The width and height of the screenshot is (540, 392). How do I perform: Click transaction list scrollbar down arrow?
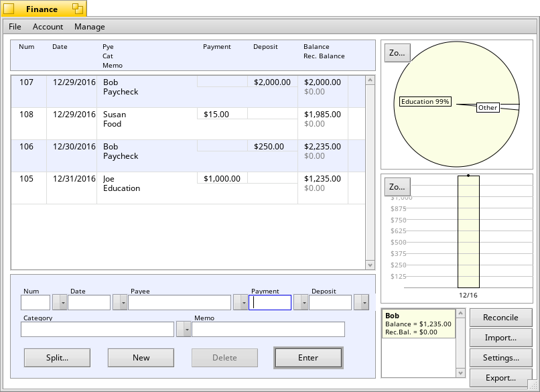[x=370, y=265]
